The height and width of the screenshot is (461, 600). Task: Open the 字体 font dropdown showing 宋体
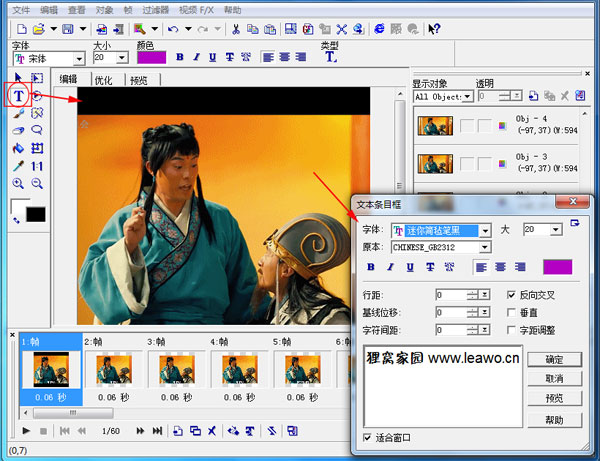79,59
